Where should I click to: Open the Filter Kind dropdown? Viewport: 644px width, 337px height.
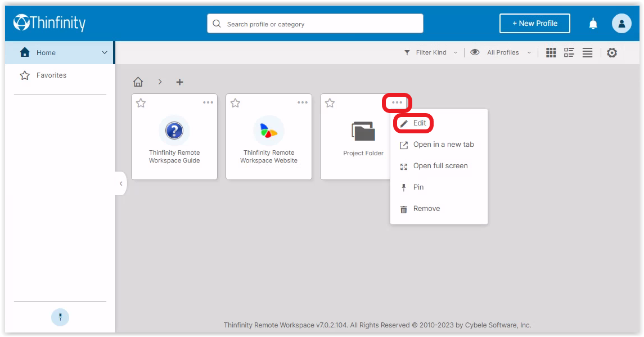click(x=431, y=53)
